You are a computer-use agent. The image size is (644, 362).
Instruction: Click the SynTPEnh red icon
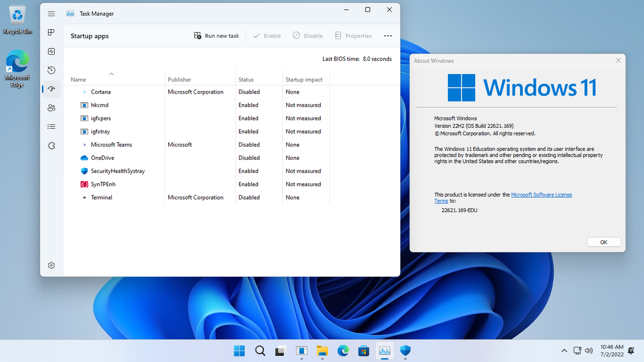(x=84, y=184)
